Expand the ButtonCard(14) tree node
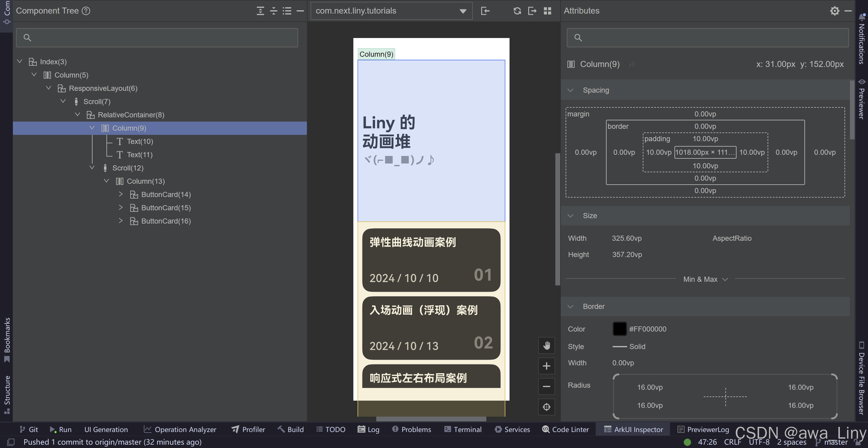This screenshot has height=448, width=868. [x=121, y=195]
